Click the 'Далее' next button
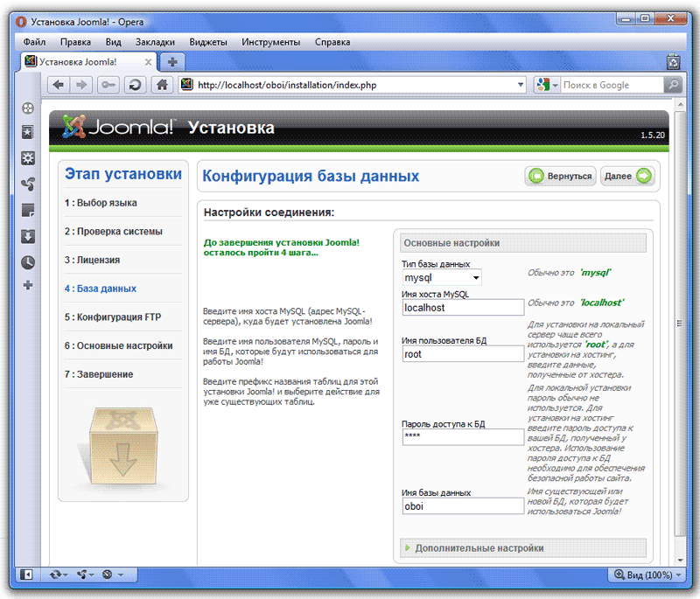The width and height of the screenshot is (700, 599). (628, 176)
